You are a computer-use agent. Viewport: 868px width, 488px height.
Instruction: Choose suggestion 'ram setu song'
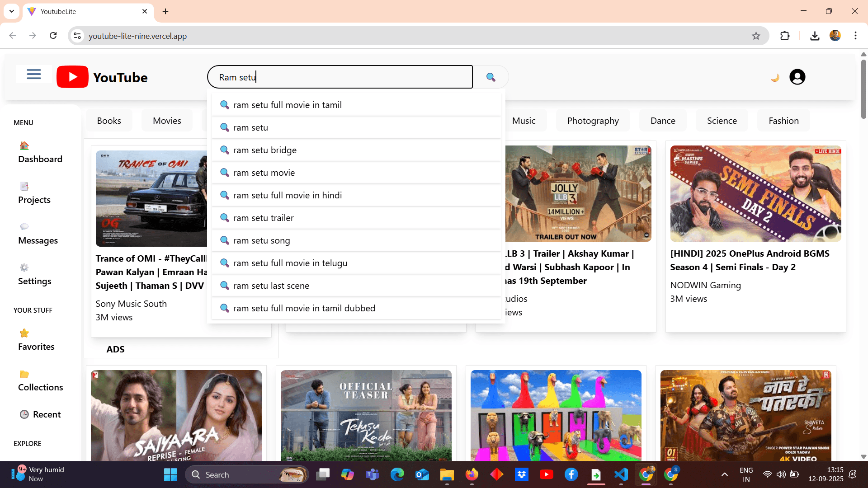(356, 240)
